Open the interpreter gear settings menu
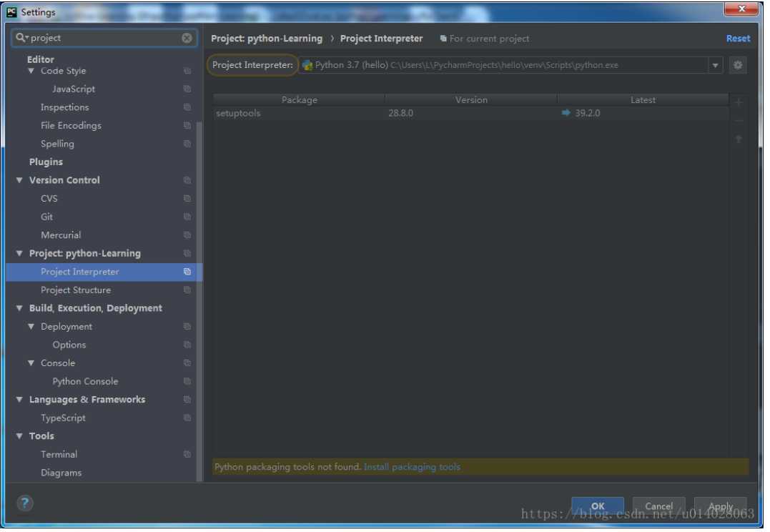 (x=738, y=65)
